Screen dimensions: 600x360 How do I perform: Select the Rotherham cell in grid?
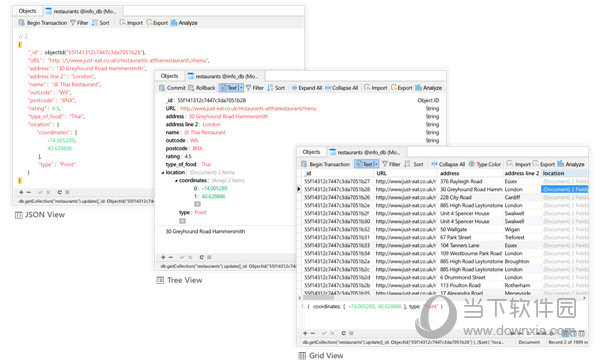[x=522, y=285]
